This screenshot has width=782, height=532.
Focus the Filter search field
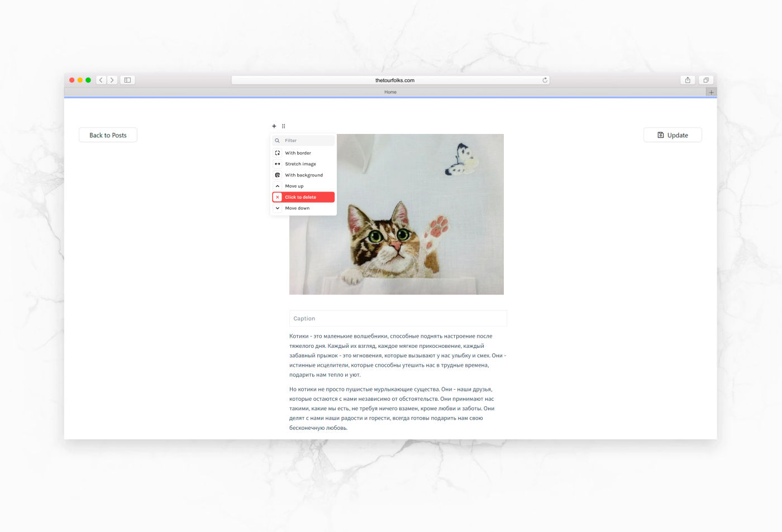(x=303, y=141)
